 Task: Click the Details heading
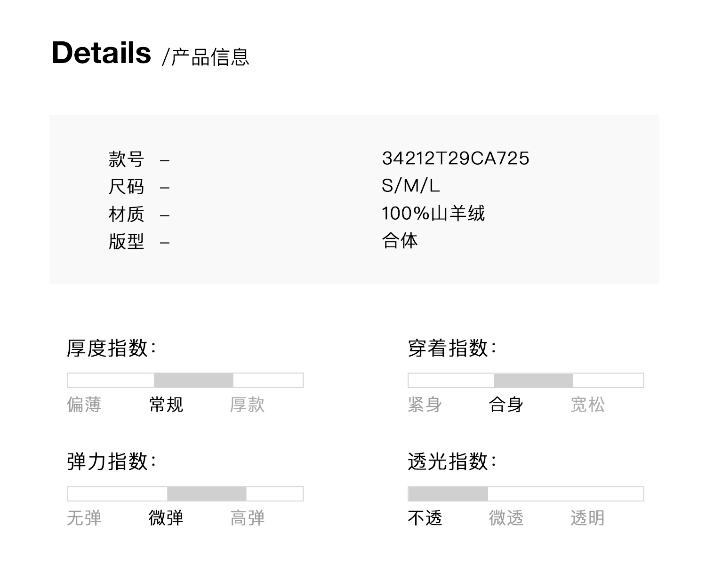[x=101, y=53]
